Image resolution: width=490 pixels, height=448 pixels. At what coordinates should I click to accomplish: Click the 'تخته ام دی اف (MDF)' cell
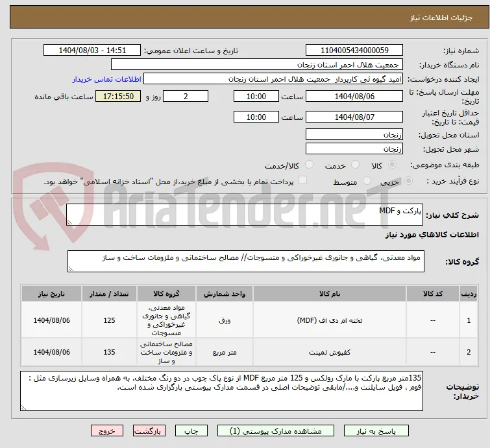(330, 320)
